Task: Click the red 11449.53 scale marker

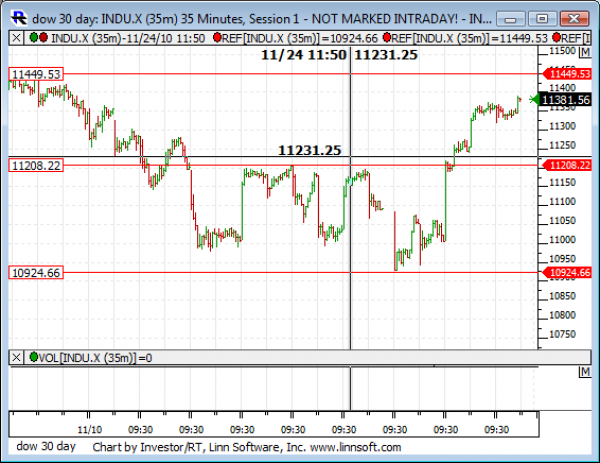Action: [x=567, y=74]
